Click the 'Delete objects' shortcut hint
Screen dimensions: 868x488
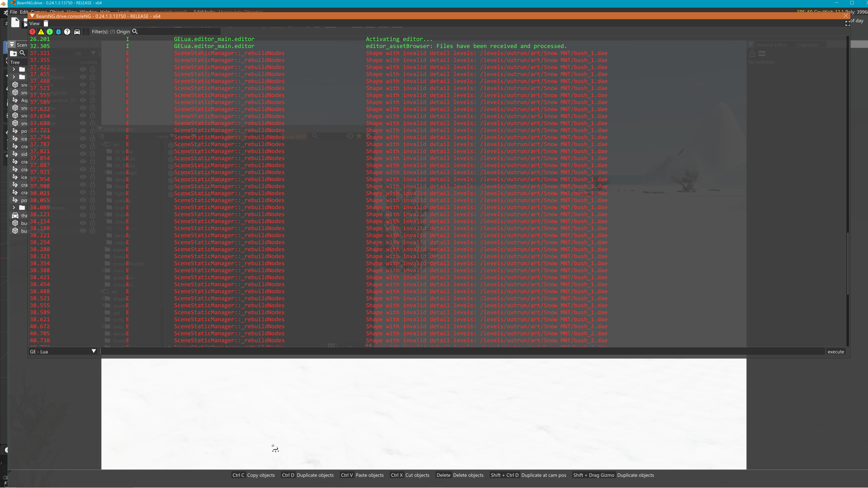[468, 475]
